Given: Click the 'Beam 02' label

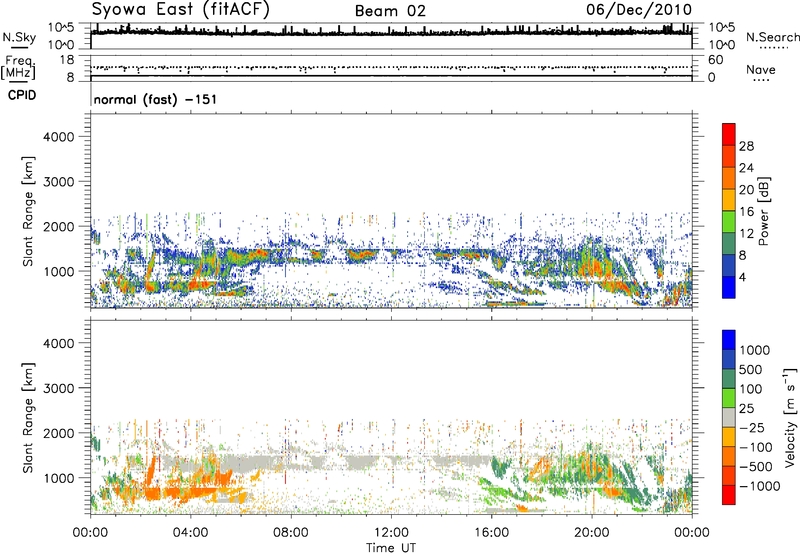Looking at the screenshot, I should click(390, 11).
